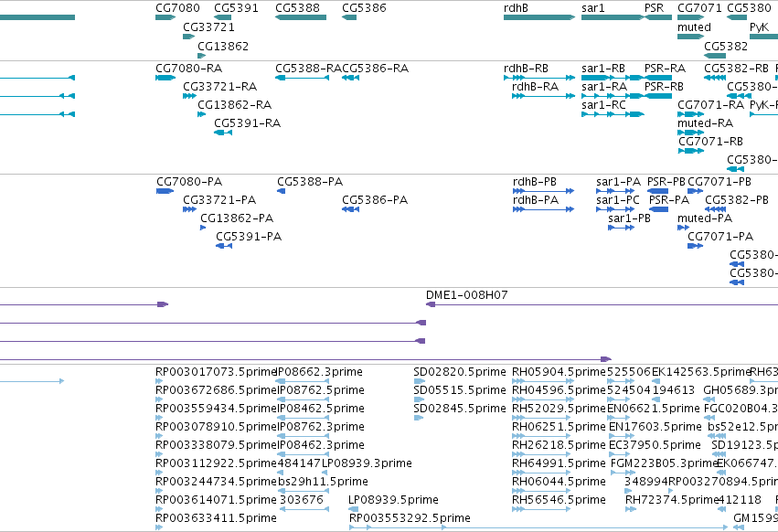Click transcript CG7071-RB label

click(x=711, y=142)
